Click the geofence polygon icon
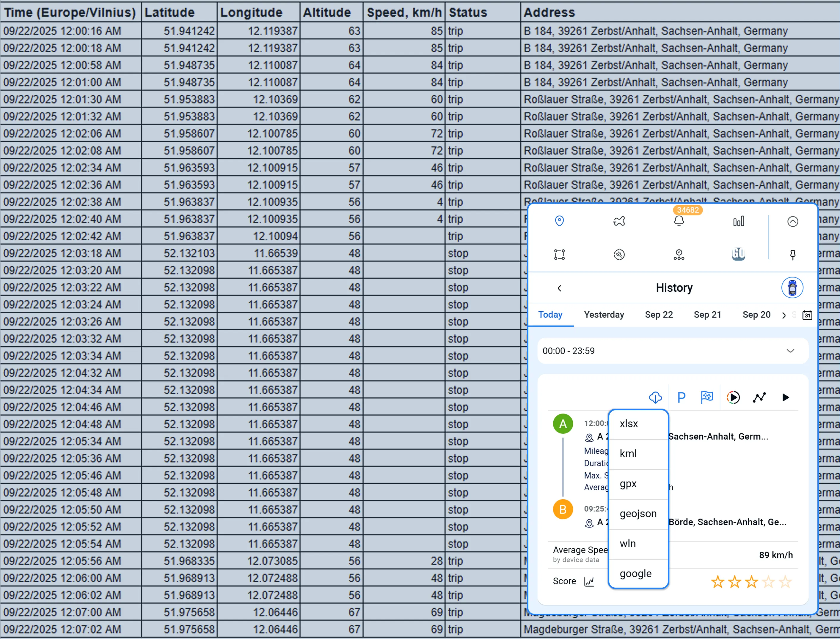The image size is (840, 639). 559,255
